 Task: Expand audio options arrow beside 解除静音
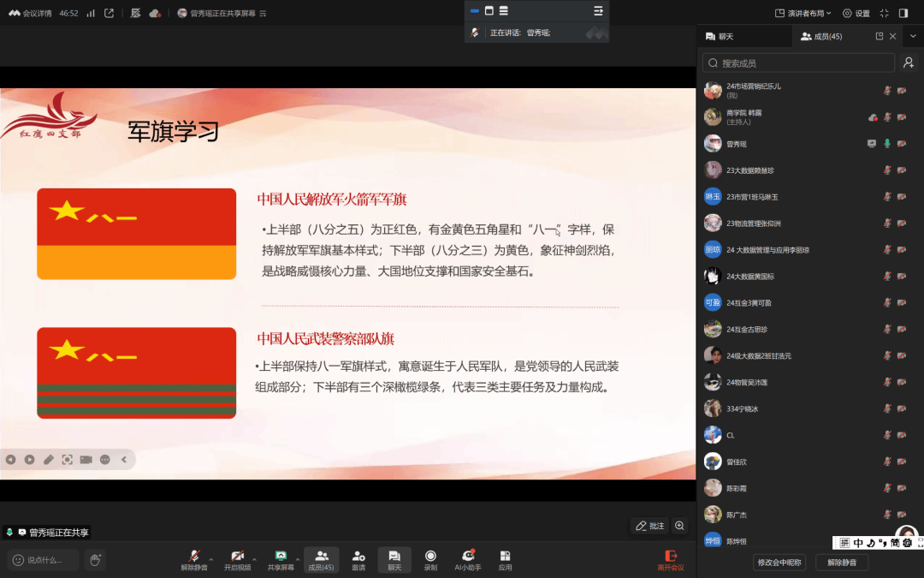click(211, 557)
